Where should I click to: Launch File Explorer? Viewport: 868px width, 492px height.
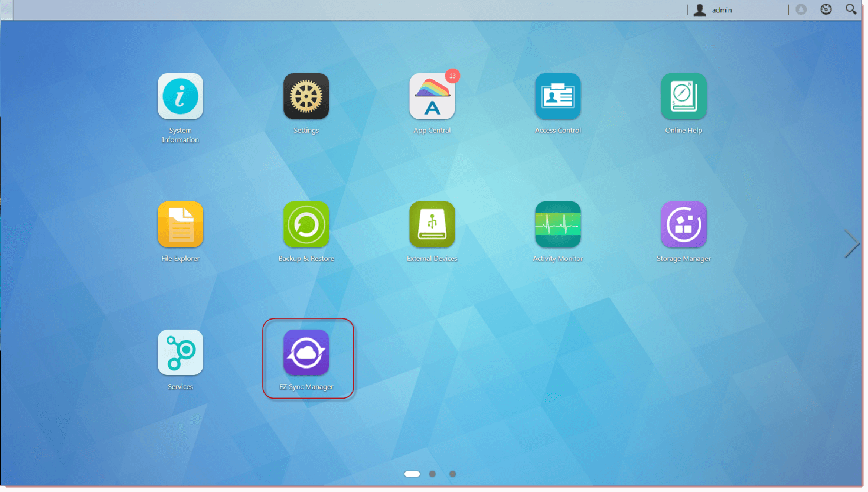(x=180, y=224)
